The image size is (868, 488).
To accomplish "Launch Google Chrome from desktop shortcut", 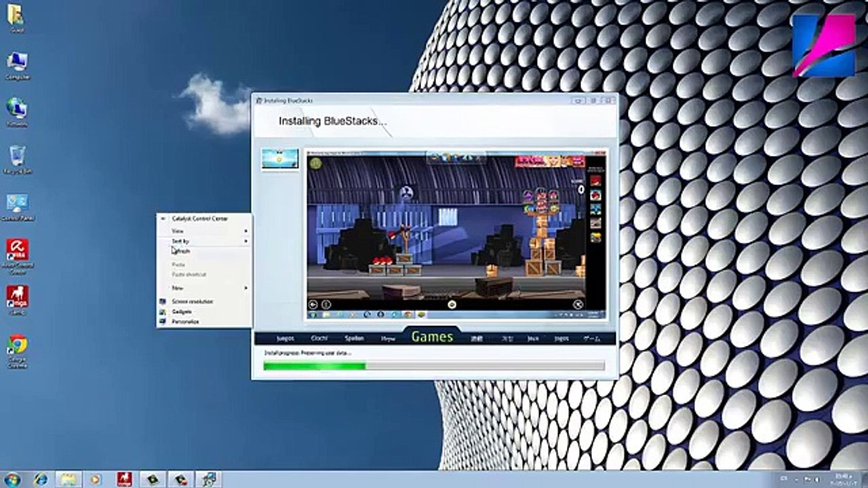I will point(18,351).
